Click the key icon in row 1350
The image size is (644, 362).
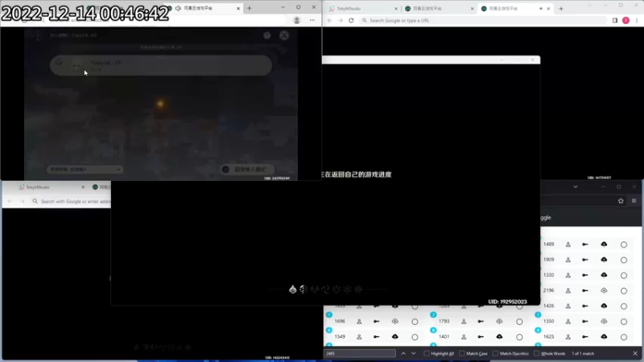pyautogui.click(x=585, y=321)
